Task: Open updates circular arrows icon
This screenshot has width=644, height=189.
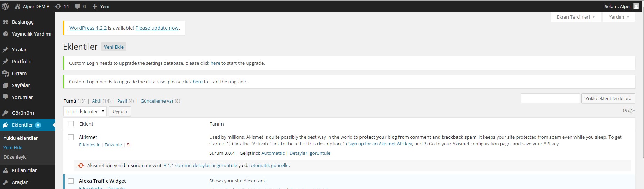Action: (x=58, y=6)
